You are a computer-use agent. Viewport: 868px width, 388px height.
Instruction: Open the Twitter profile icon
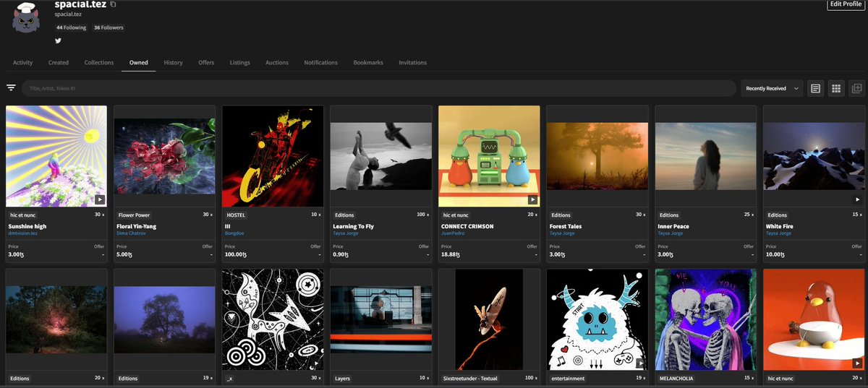point(59,41)
